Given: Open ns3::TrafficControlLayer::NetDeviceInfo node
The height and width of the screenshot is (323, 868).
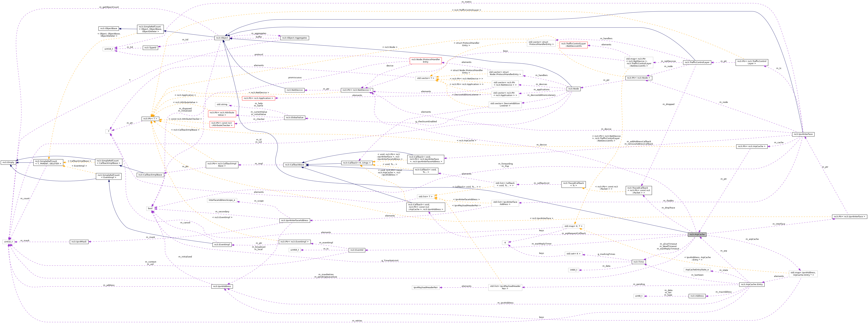Looking at the screenshot, I should tap(574, 45).
